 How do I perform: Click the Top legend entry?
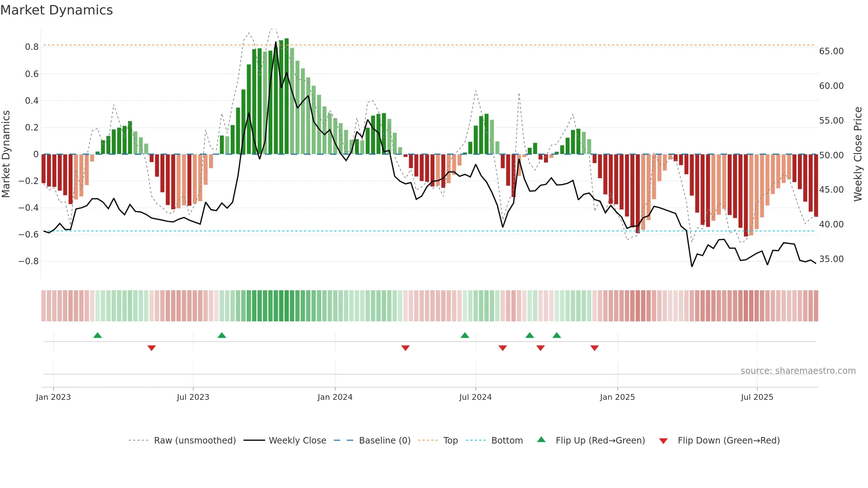(438, 440)
